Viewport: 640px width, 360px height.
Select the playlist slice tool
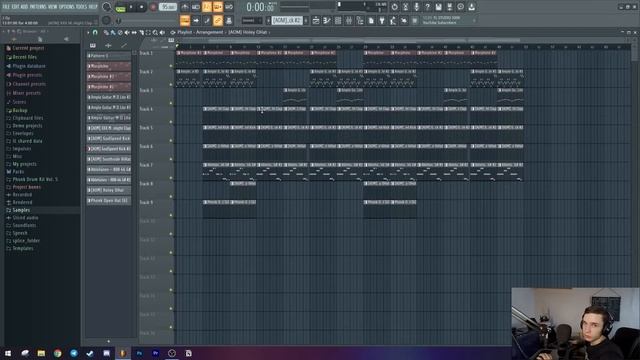(141, 32)
